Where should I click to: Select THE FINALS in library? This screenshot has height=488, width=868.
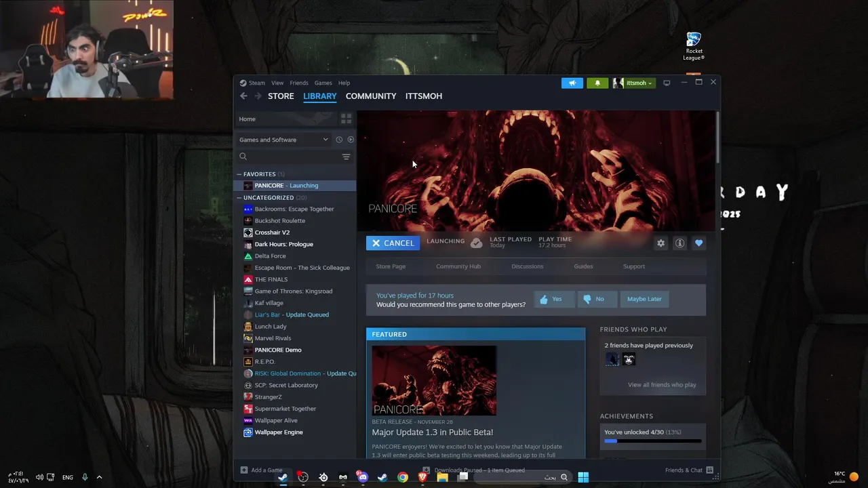click(x=271, y=279)
